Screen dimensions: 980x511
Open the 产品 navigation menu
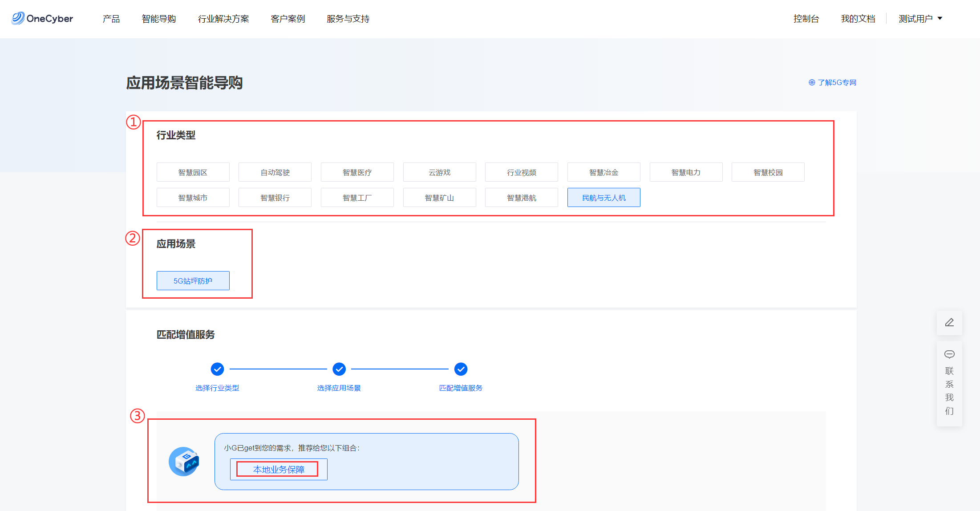click(111, 19)
